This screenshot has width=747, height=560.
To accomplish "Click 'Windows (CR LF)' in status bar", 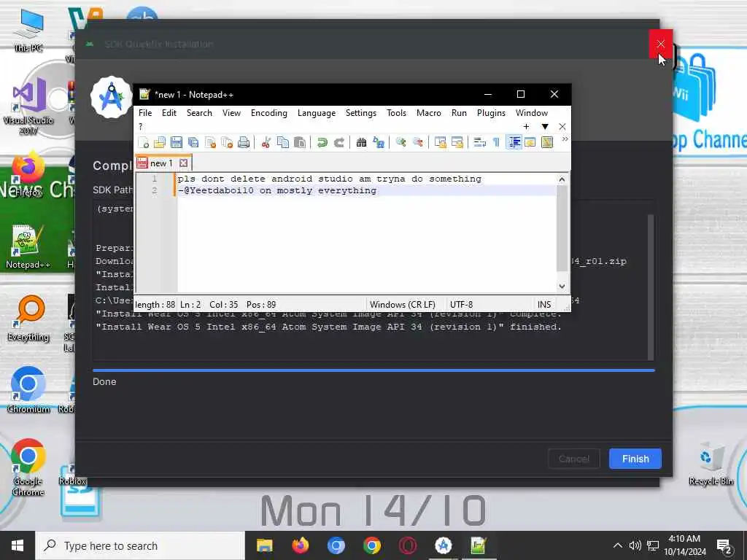I will pos(403,305).
